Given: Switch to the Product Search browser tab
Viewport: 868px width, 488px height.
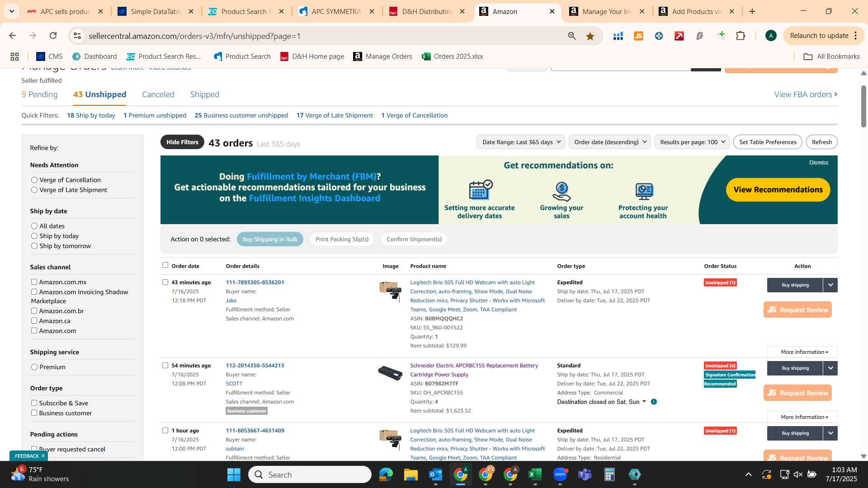Looking at the screenshot, I should [246, 11].
